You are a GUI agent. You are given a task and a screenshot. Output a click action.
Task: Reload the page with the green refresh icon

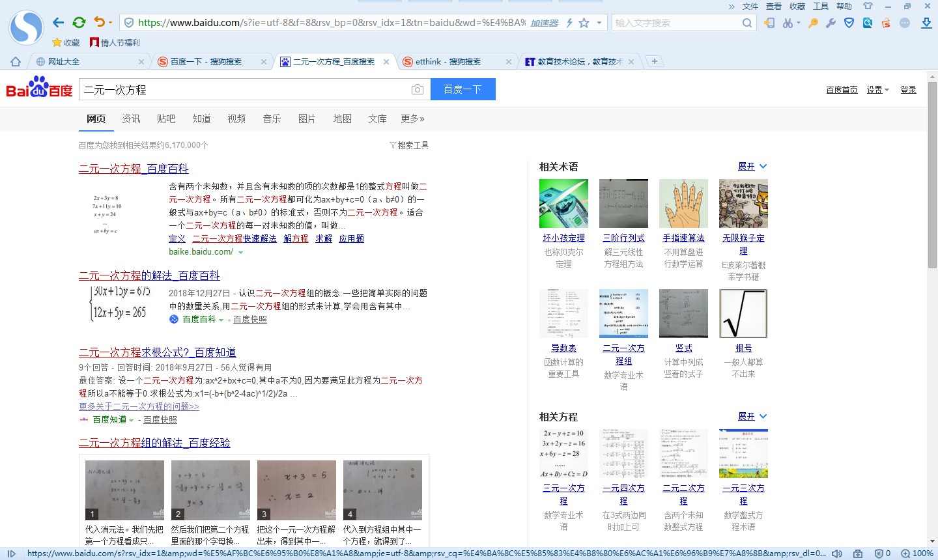coord(79,23)
